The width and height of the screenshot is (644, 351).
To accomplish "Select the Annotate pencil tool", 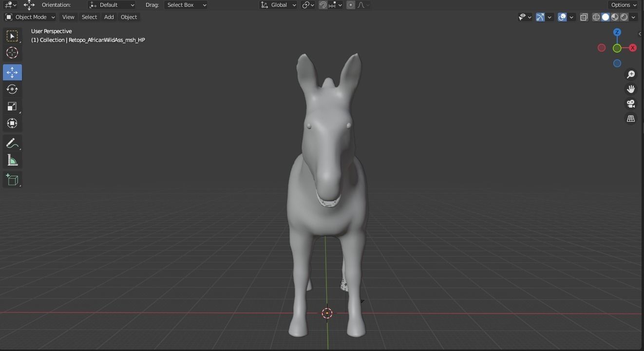I will pos(12,143).
